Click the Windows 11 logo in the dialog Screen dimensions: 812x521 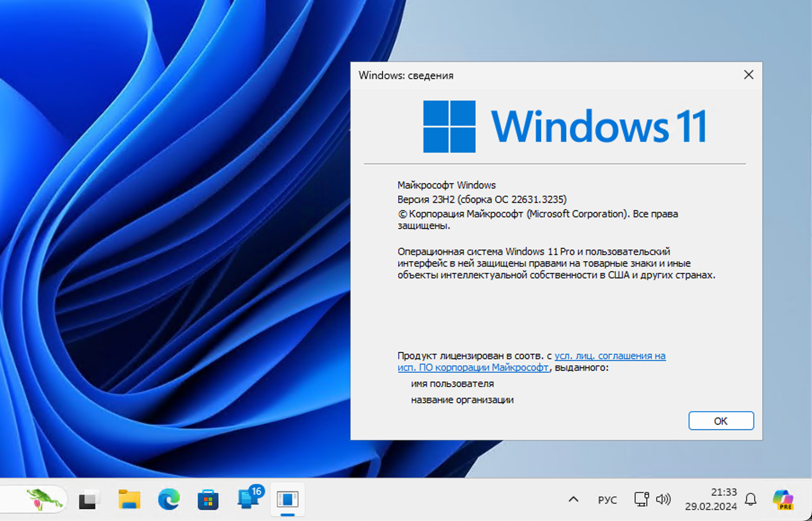click(565, 127)
